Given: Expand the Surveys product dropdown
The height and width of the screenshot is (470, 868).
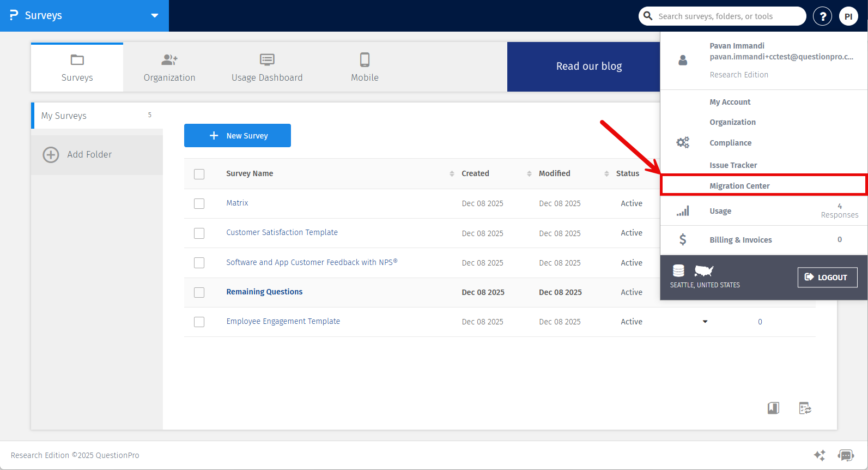Looking at the screenshot, I should [155, 16].
